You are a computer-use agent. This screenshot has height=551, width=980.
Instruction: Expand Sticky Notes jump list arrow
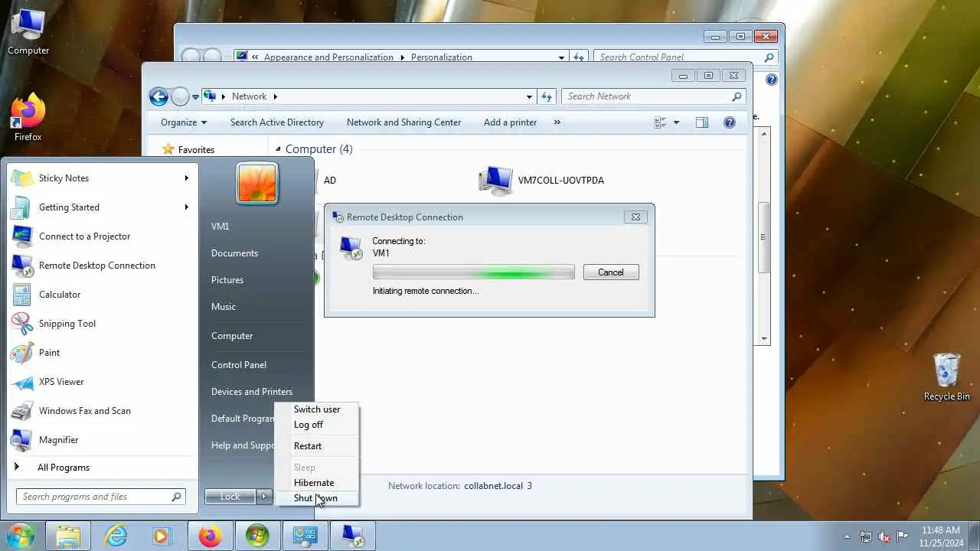coord(186,178)
